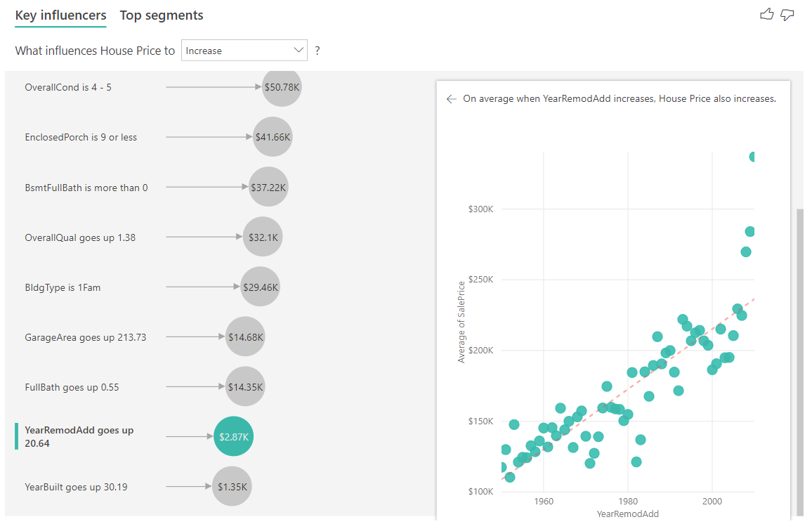
Task: Select the influencer 'FullBath goes up 0.55'
Action: pyautogui.click(x=74, y=386)
